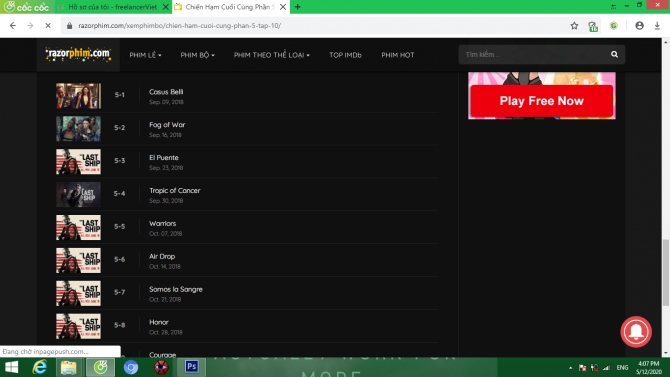Click the thumbnail for episode 5-2
Image resolution: width=670 pixels, height=377 pixels.
[x=78, y=129]
